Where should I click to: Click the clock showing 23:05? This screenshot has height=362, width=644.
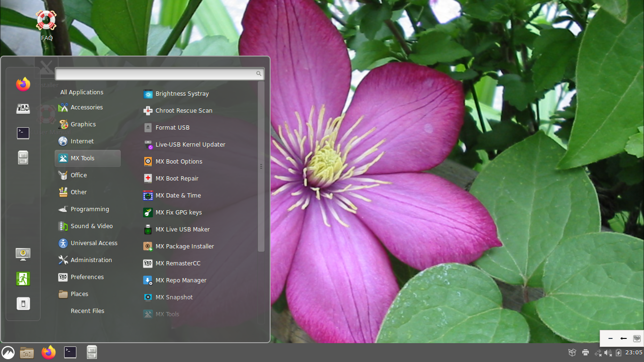coord(634,353)
